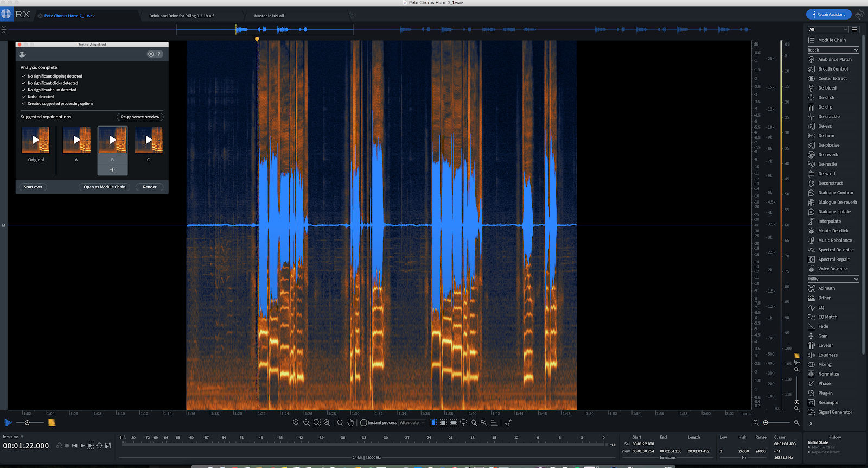
Task: Click Open as Module Chain
Action: [105, 187]
